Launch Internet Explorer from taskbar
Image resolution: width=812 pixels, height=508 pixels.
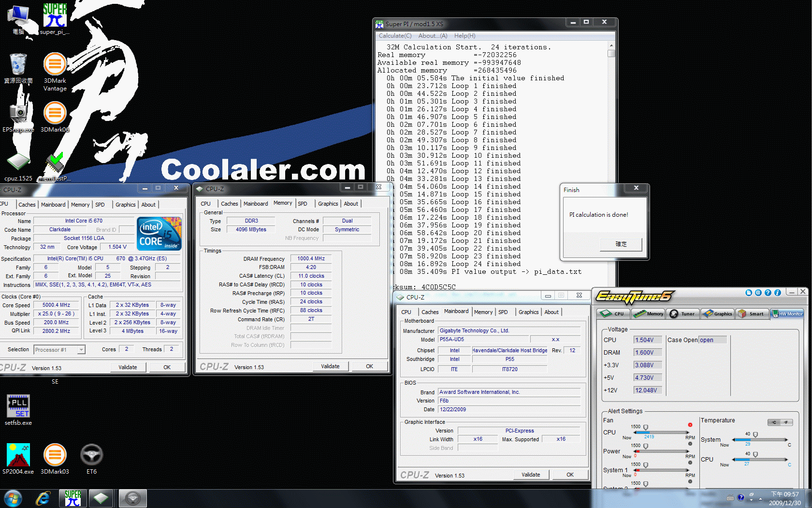(x=43, y=498)
